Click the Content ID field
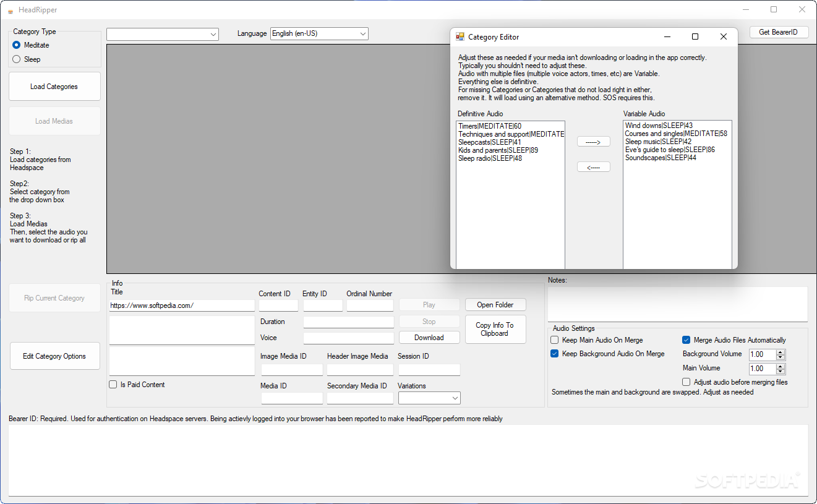The width and height of the screenshot is (817, 504). pos(278,305)
